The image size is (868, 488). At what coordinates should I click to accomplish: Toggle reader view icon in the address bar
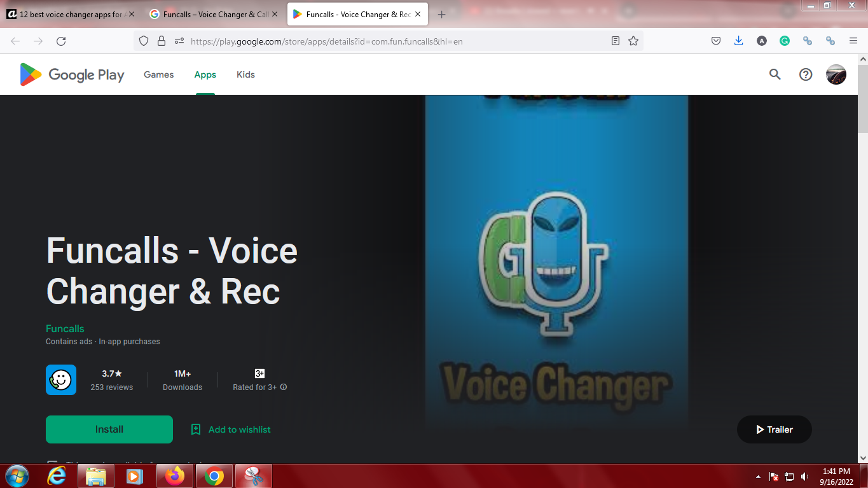(615, 41)
